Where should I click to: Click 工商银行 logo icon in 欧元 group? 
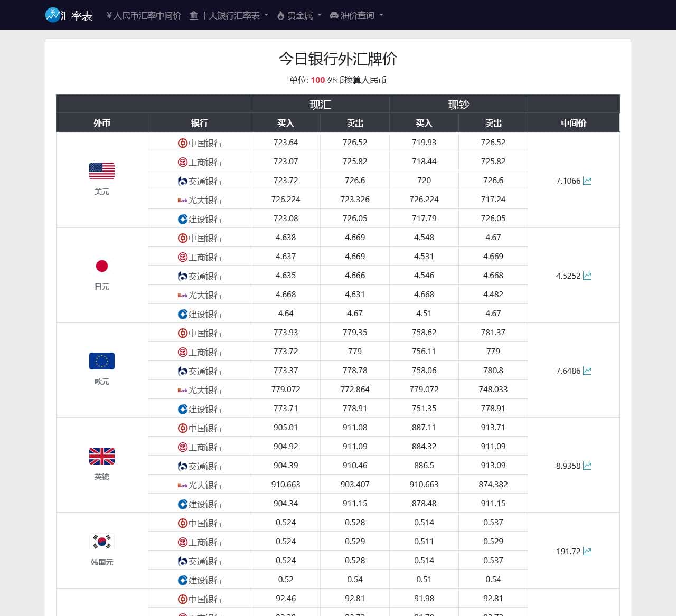click(183, 352)
